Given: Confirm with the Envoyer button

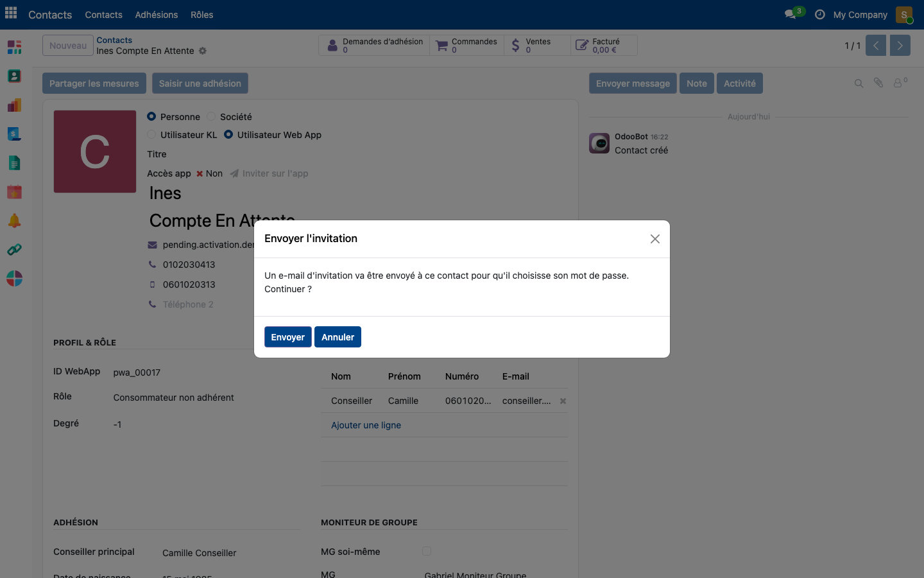Looking at the screenshot, I should pos(288,337).
